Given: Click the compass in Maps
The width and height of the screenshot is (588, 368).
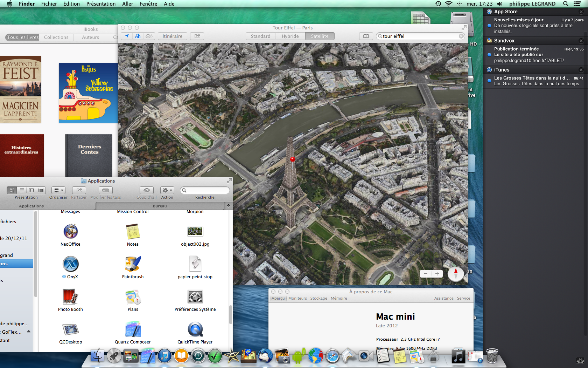Looking at the screenshot, I should coord(456,273).
